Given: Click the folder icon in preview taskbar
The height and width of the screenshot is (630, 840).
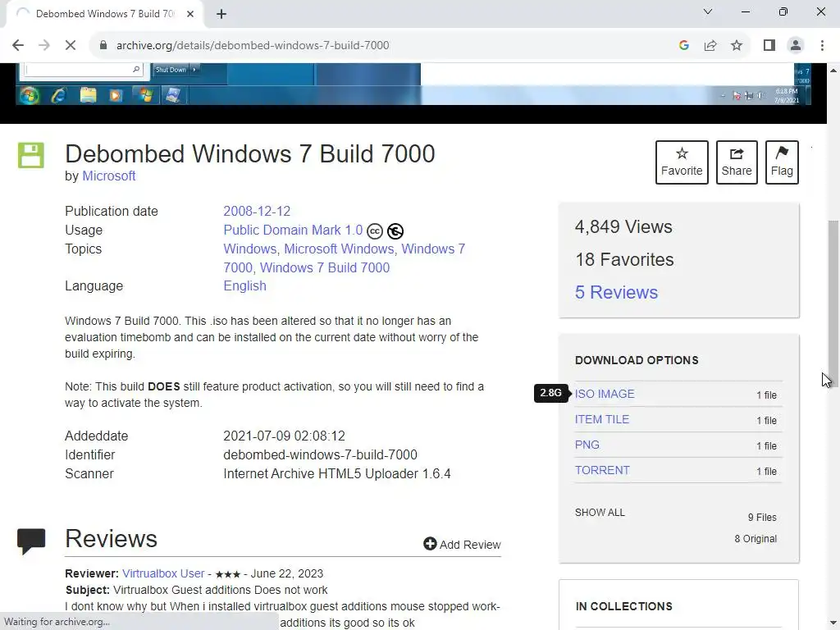Looking at the screenshot, I should click(x=88, y=95).
